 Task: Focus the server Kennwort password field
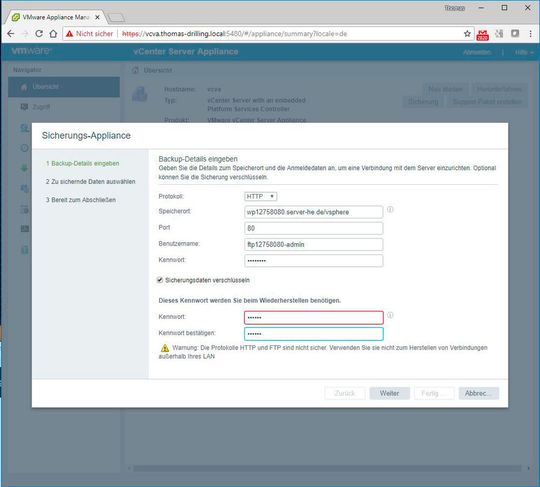click(x=313, y=260)
